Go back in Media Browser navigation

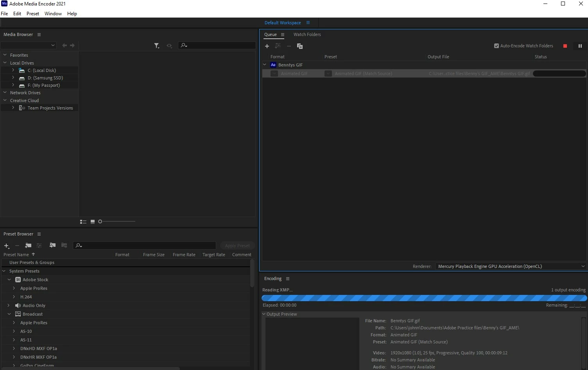[65, 45]
